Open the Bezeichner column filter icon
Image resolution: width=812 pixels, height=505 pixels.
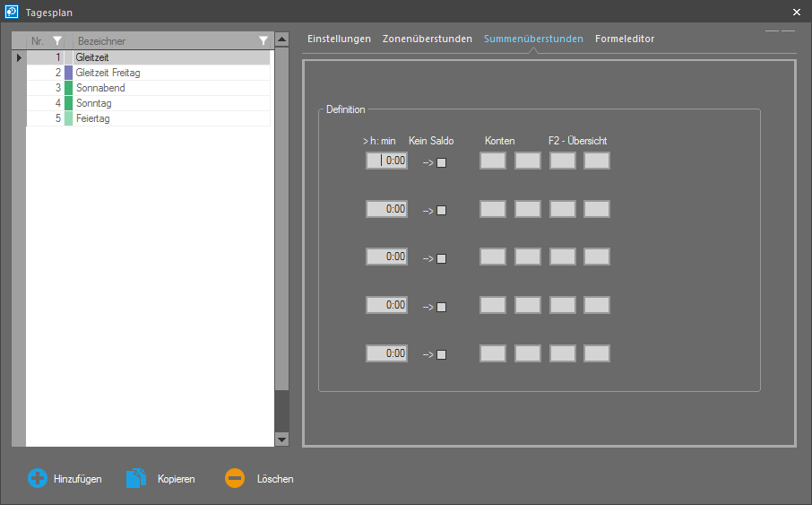[263, 41]
